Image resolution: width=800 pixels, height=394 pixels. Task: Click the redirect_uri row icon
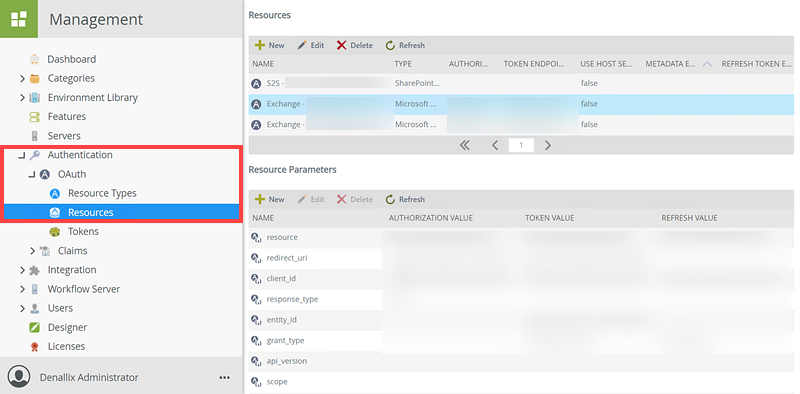[x=256, y=258]
